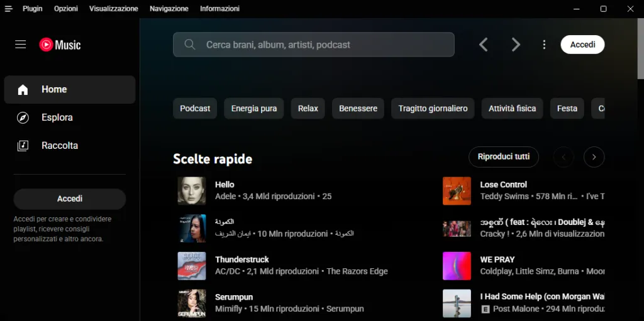The image size is (644, 321).
Task: Click the YouTube Music logo
Action: pyautogui.click(x=60, y=45)
